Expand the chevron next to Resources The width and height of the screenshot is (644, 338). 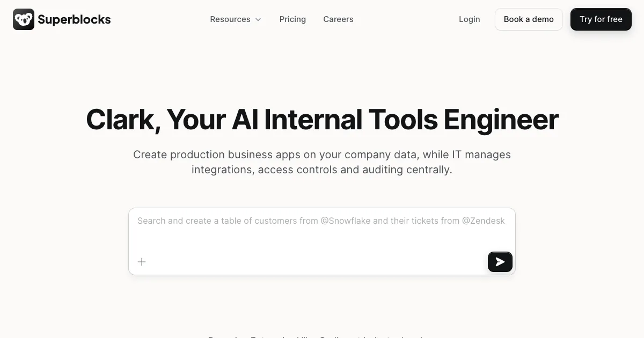pos(258,20)
